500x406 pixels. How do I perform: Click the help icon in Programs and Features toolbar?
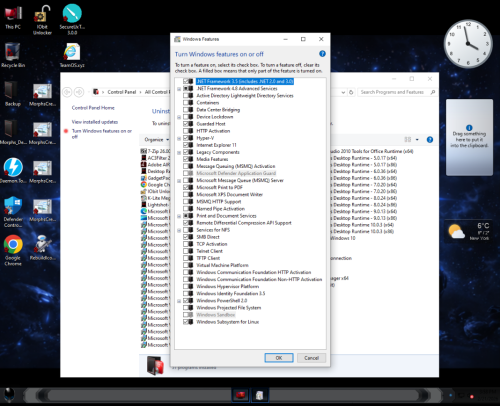430,140
